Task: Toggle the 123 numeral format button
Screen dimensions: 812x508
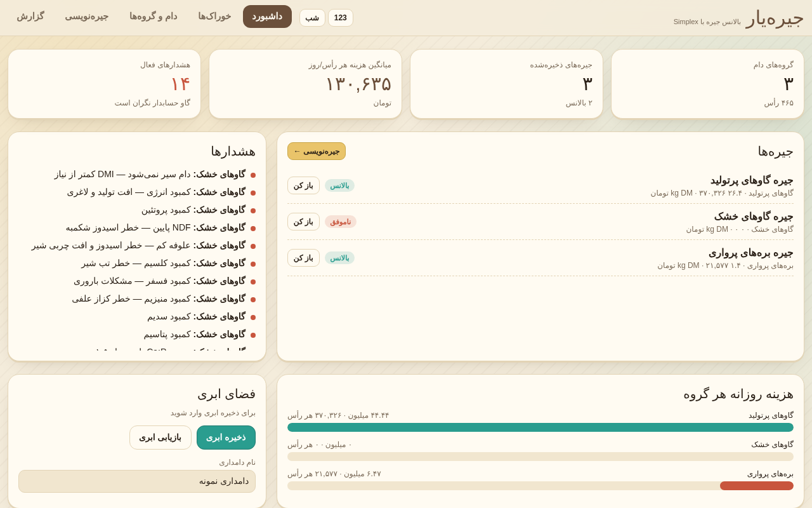Action: click(341, 18)
